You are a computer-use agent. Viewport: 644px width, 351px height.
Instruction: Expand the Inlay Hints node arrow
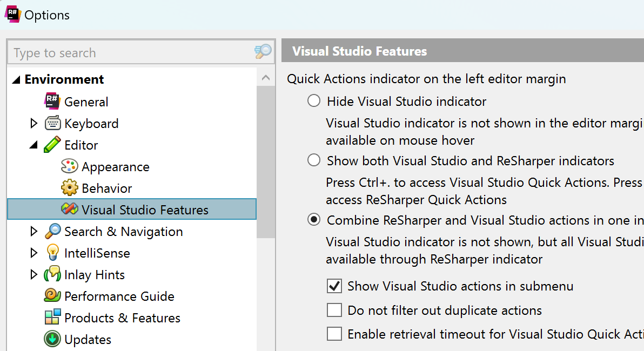pyautogui.click(x=34, y=274)
